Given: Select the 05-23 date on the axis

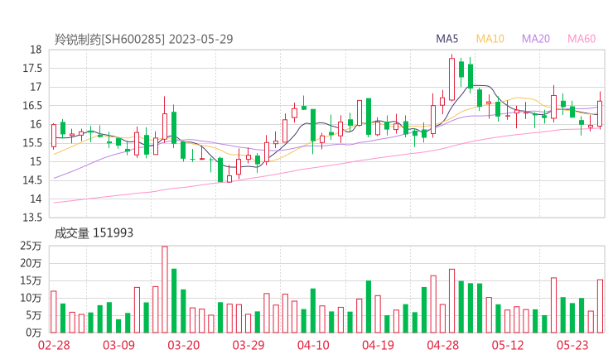Looking at the screenshot, I should 572,345.
